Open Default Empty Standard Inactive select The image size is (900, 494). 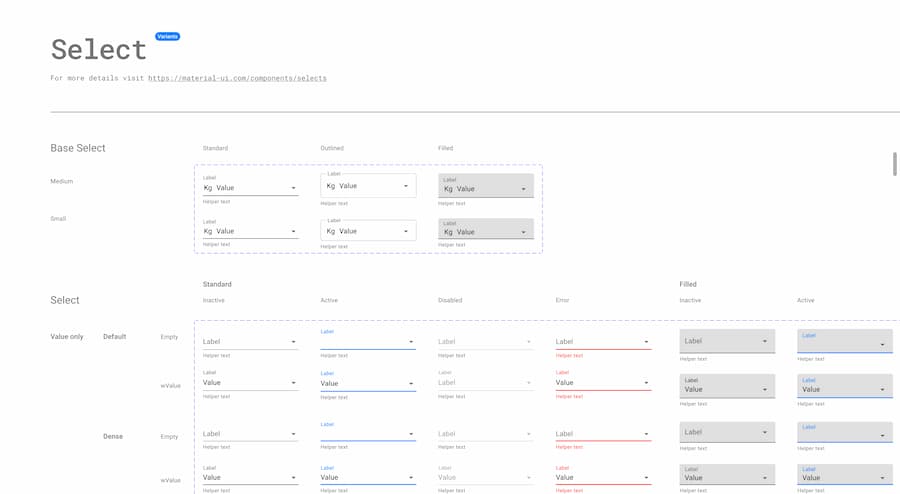coord(250,342)
